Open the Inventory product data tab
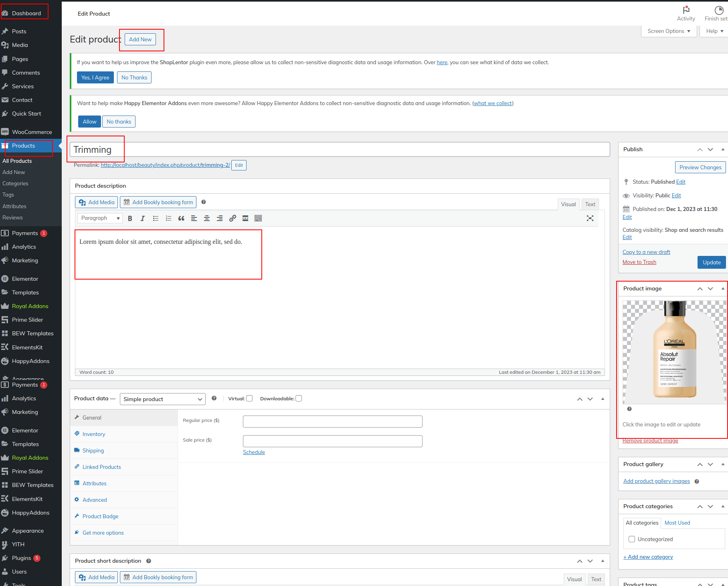 [x=94, y=434]
